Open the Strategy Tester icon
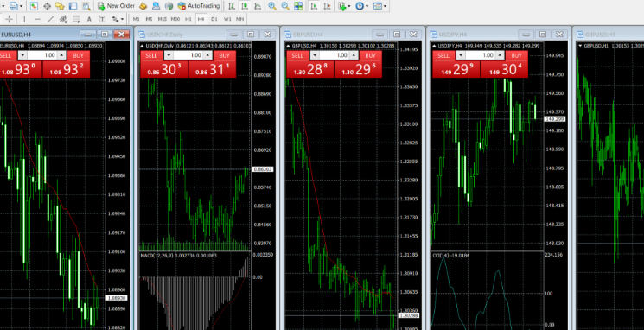644x330 pixels. [86, 6]
